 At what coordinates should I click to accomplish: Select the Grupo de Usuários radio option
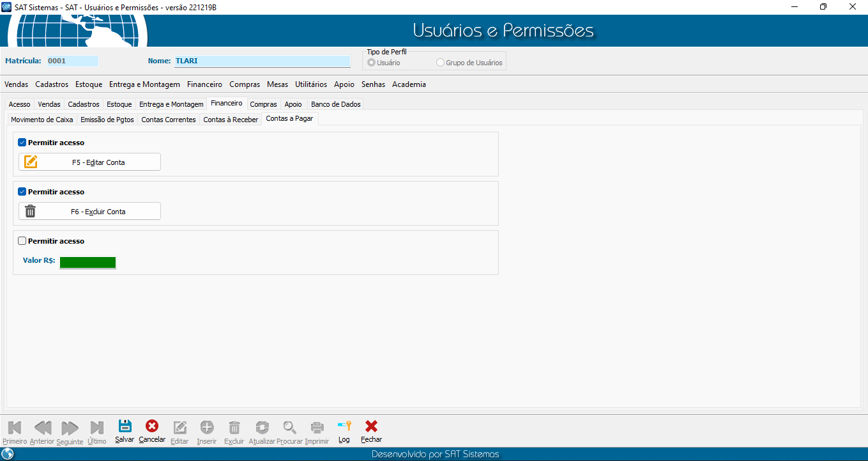click(440, 63)
